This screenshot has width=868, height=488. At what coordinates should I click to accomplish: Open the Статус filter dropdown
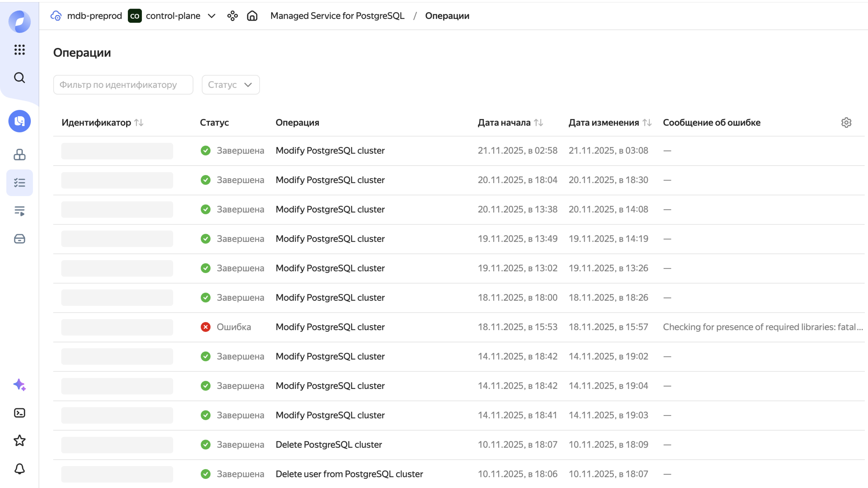point(230,84)
